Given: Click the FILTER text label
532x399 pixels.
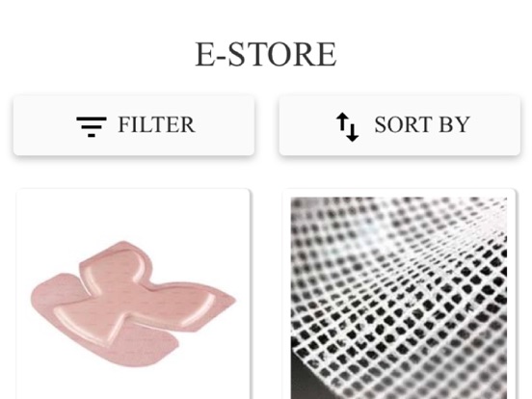Looking at the screenshot, I should tap(156, 125).
